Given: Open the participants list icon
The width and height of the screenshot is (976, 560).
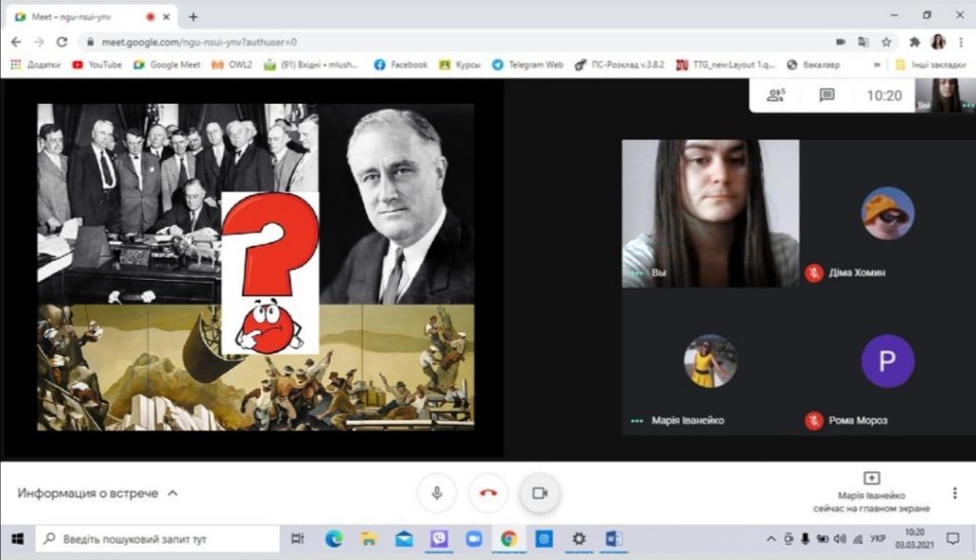Looking at the screenshot, I should [776, 95].
